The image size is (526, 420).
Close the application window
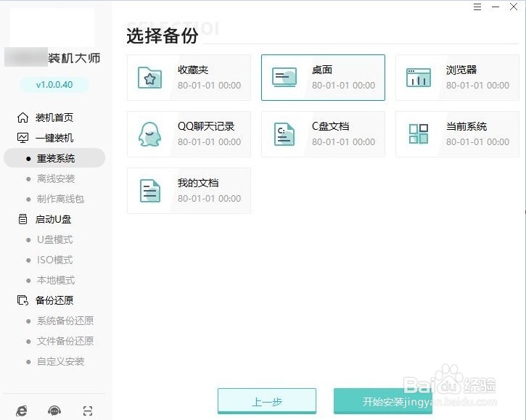click(x=514, y=7)
